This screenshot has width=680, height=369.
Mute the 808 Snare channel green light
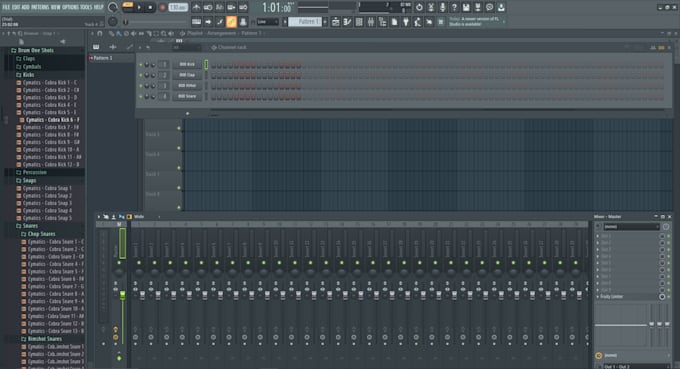[x=141, y=96]
